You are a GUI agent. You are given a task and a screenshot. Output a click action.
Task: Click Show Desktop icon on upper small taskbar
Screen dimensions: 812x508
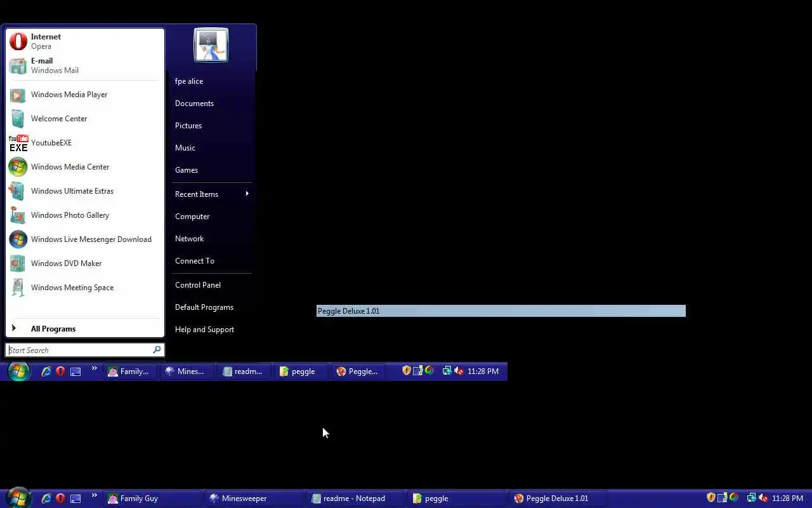(x=75, y=371)
